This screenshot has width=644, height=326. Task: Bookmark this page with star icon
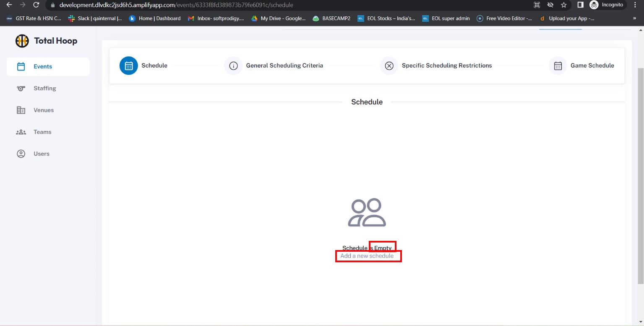point(563,5)
